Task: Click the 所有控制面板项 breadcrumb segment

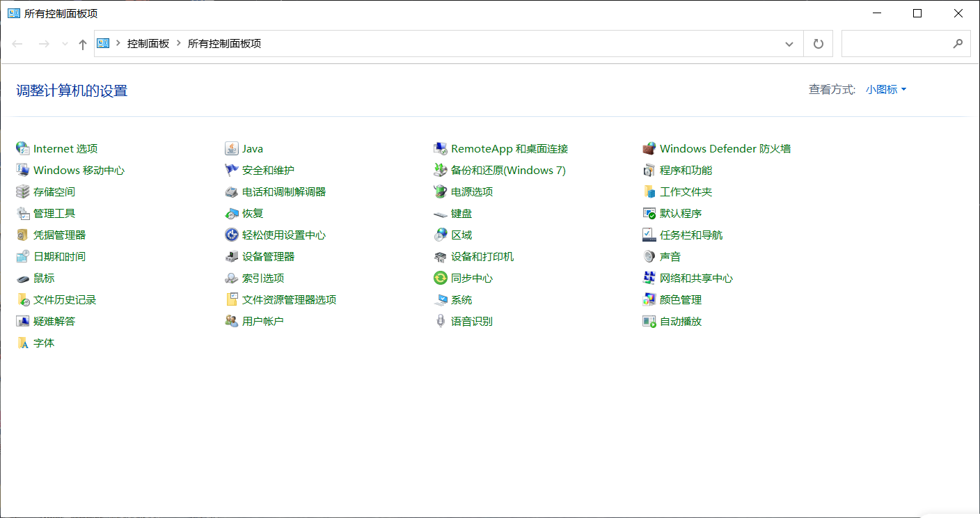Action: coord(224,43)
